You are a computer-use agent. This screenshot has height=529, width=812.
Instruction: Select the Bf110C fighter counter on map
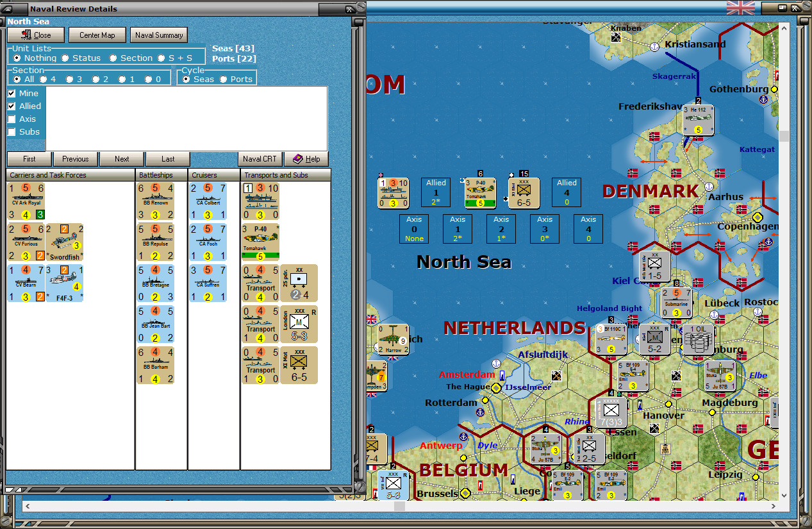611,339
